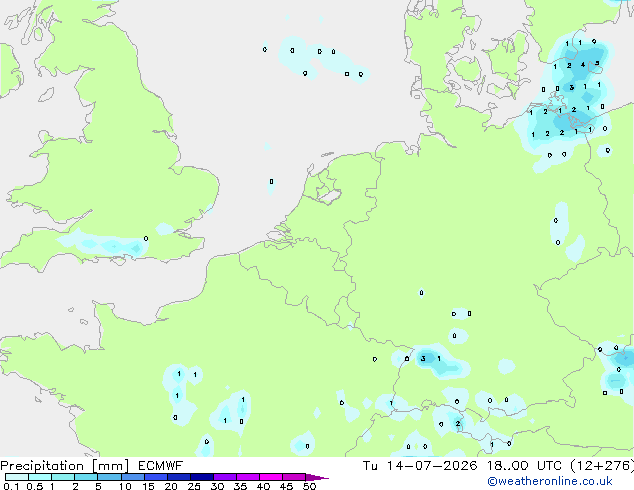The width and height of the screenshot is (634, 490).
Task: Click the '25' legend scale label
Action: (x=194, y=486)
